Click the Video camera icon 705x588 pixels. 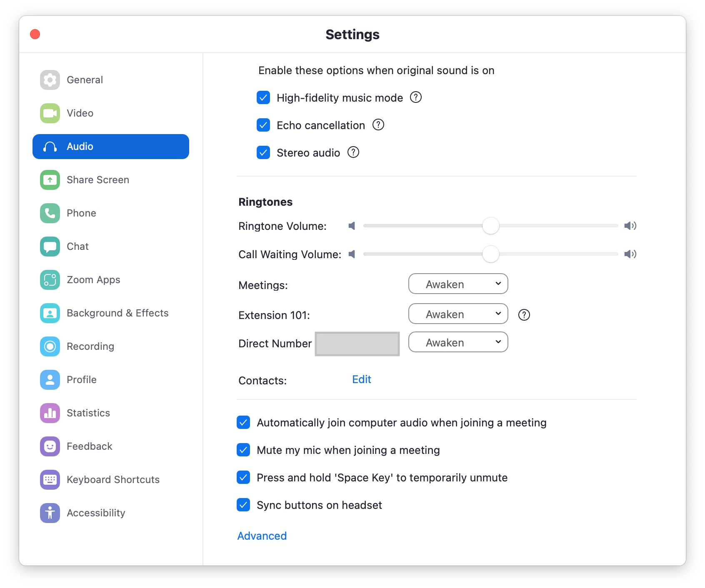[x=50, y=113]
